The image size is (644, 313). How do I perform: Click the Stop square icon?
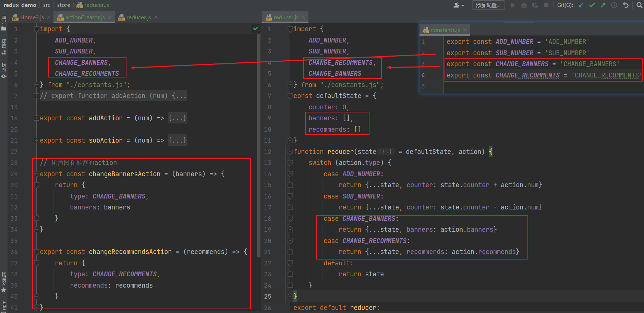[546, 5]
